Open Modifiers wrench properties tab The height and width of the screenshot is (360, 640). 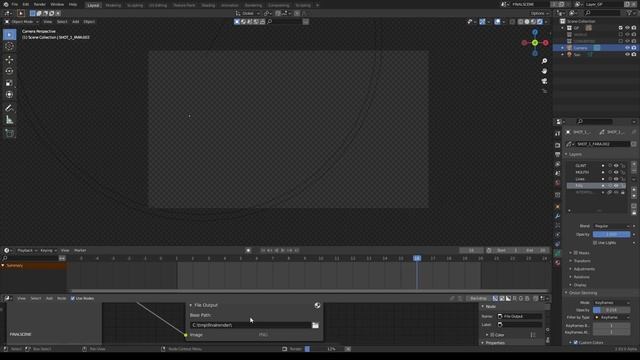pyautogui.click(x=558, y=216)
